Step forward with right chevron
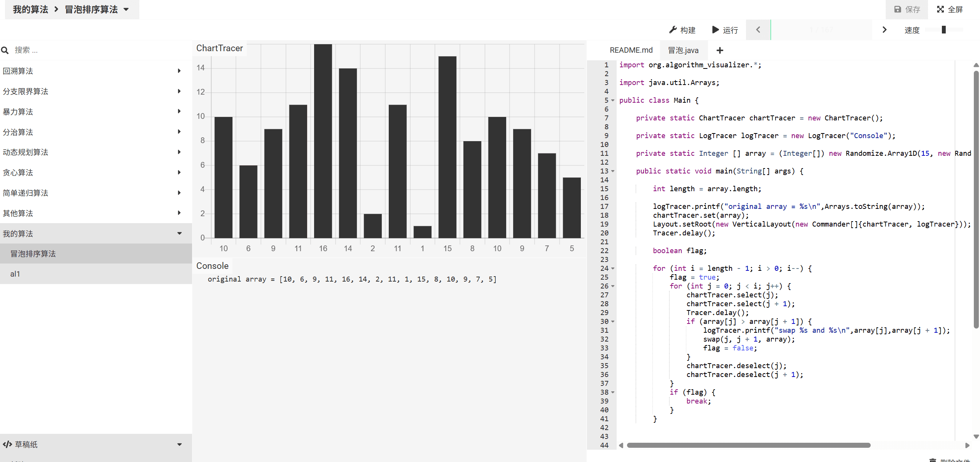 (x=884, y=30)
